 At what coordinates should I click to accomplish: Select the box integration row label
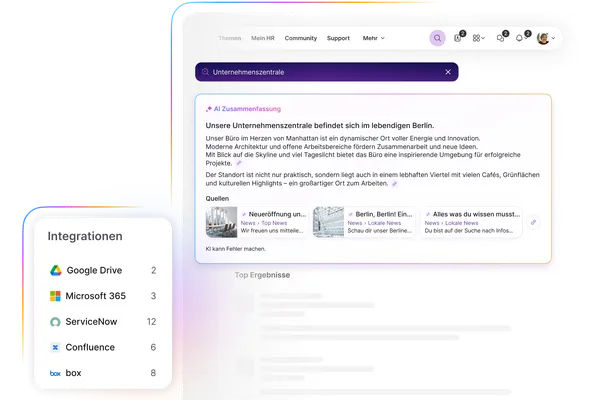(73, 373)
